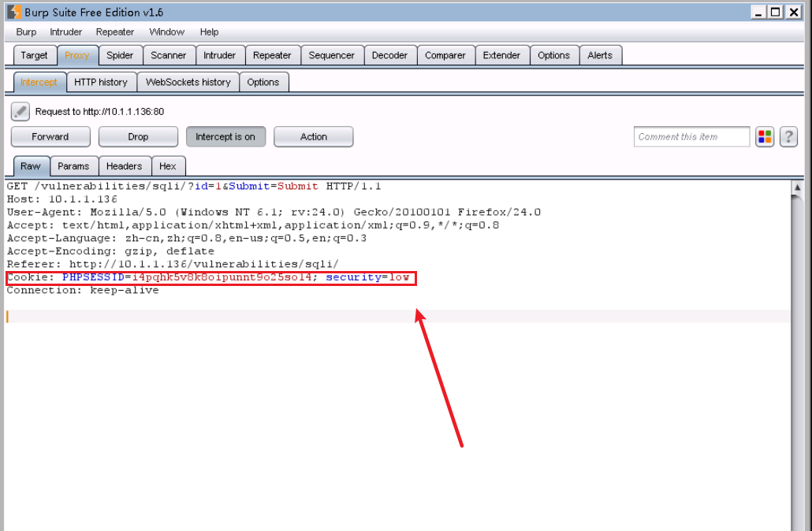Open the Repeater tool tab

(x=272, y=55)
